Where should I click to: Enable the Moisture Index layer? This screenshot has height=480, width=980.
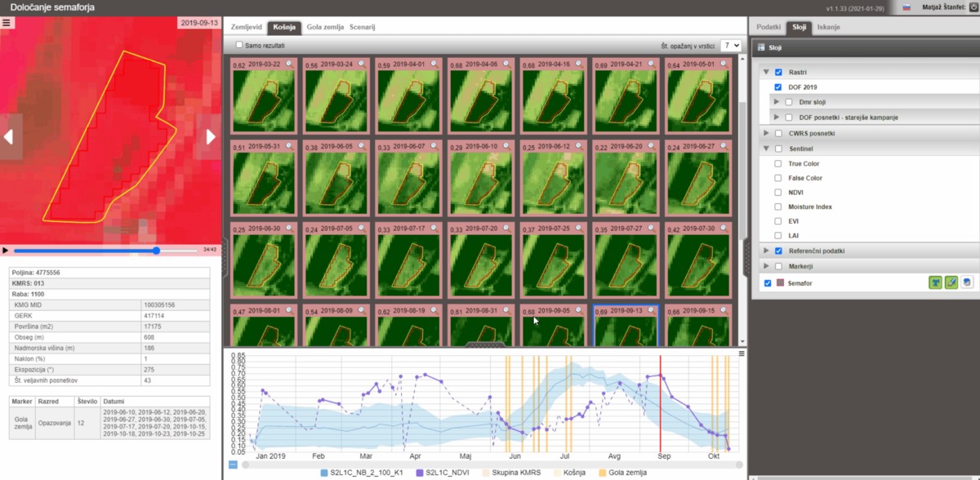(778, 207)
